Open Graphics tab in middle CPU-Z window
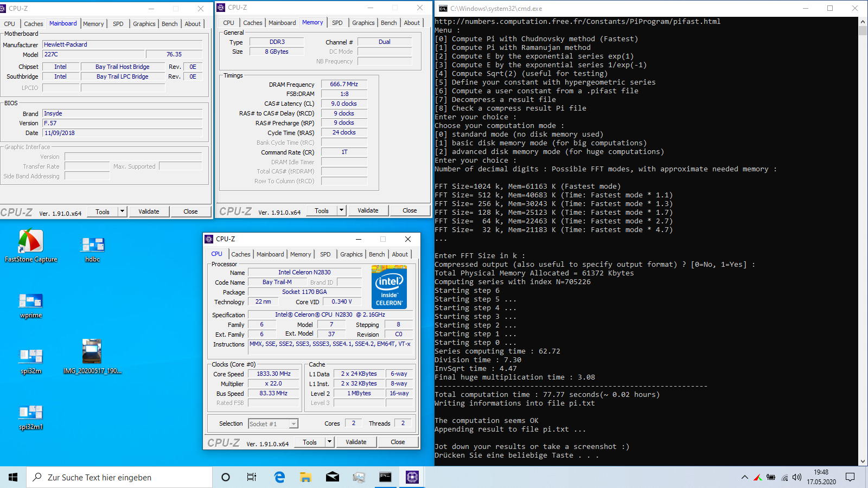868x488 pixels. pyautogui.click(x=363, y=23)
